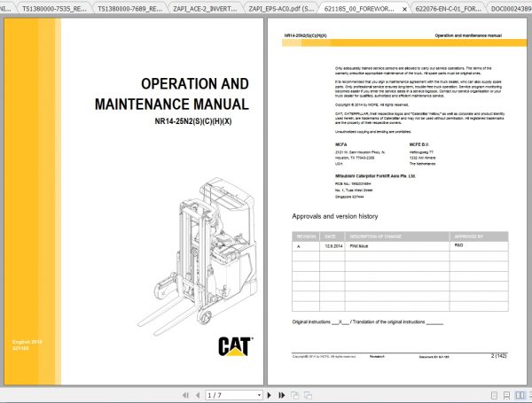Click the previous view icon in bottom toolbar
Image resolution: width=532 pixels, height=403 pixels.
coord(295,395)
